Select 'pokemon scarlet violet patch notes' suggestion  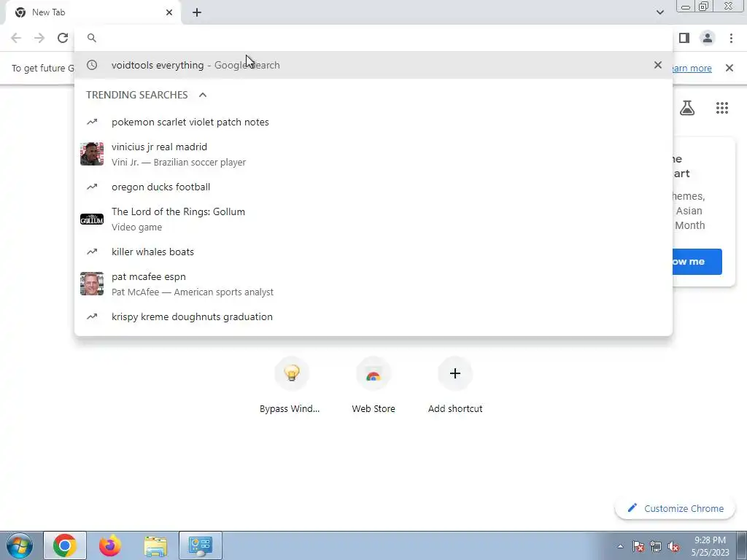[x=373, y=122]
